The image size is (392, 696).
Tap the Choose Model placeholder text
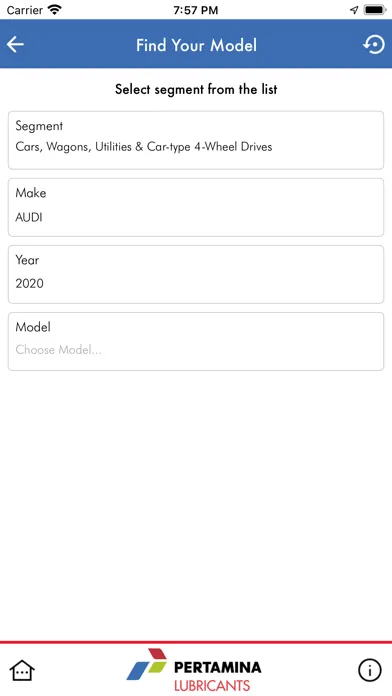click(x=59, y=350)
